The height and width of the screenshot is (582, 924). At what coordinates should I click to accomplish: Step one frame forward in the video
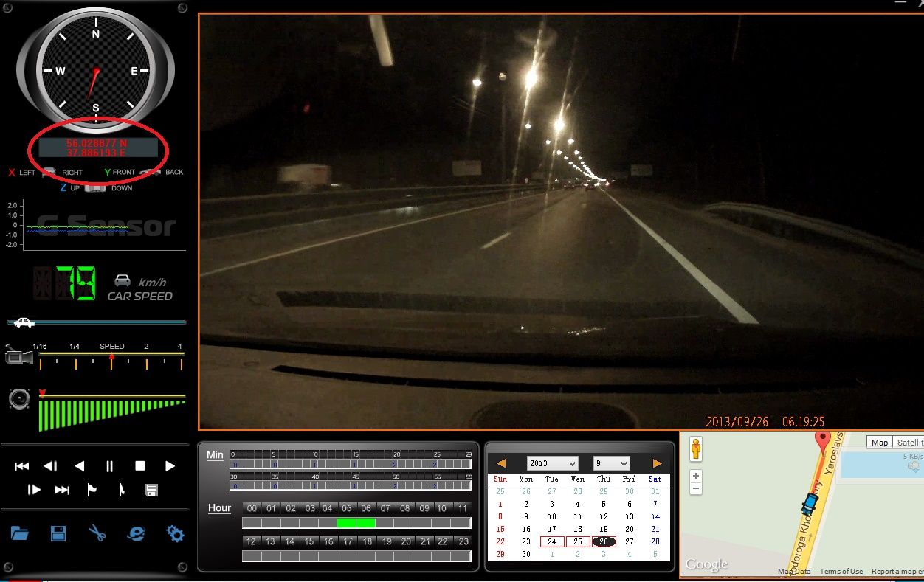34,490
